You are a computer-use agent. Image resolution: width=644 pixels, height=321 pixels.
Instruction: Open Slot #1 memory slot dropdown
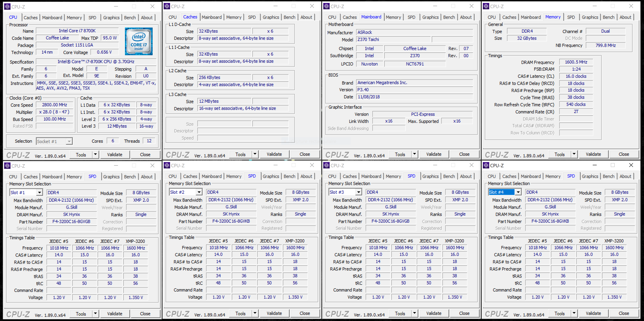(39, 193)
